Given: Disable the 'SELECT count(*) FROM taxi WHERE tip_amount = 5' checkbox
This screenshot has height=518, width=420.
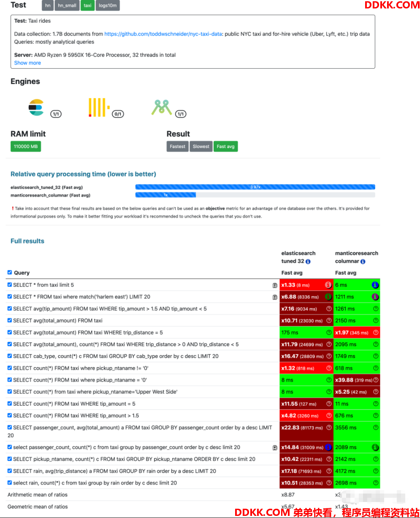Looking at the screenshot, I should (x=9, y=404).
